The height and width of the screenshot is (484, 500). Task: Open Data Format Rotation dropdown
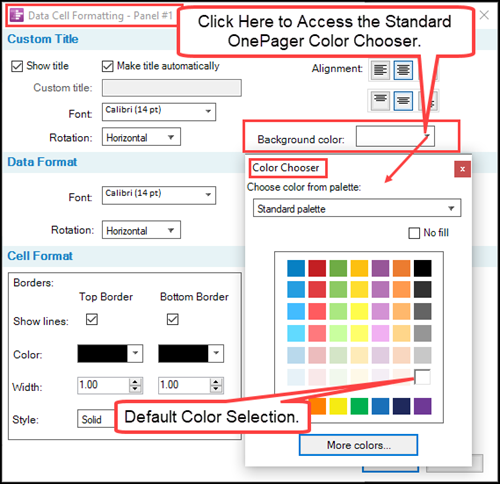(x=141, y=230)
